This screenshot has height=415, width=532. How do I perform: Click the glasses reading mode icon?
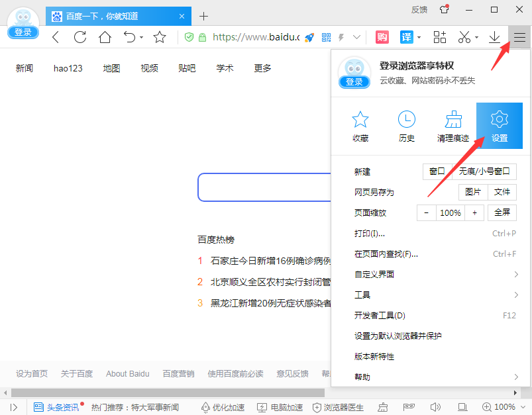coord(409,406)
